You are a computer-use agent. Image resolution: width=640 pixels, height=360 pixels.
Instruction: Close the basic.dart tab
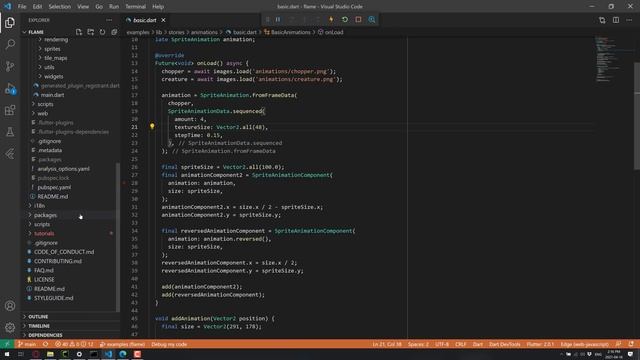tap(163, 20)
